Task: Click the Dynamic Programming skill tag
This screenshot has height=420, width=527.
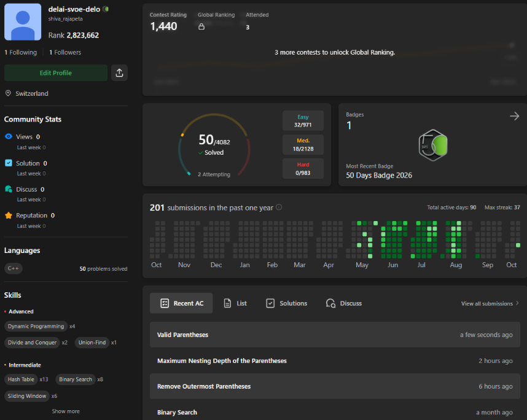Action: click(36, 326)
